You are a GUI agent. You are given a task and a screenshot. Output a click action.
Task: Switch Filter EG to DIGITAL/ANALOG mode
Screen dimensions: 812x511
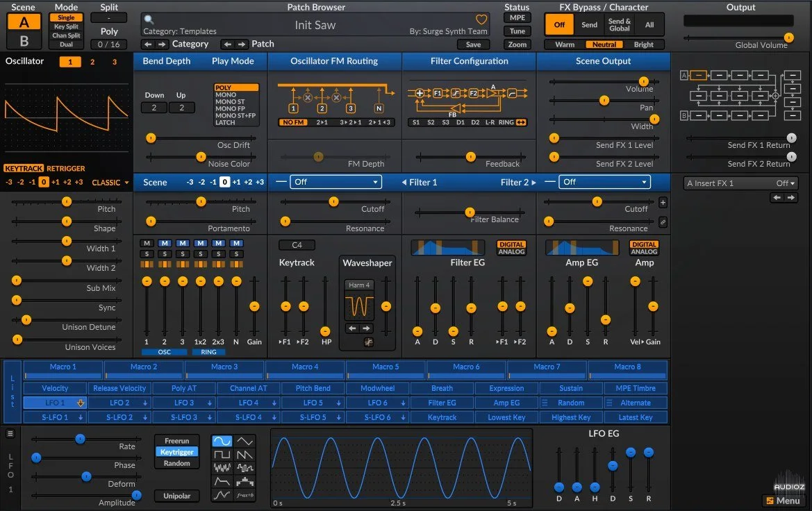pyautogui.click(x=512, y=248)
